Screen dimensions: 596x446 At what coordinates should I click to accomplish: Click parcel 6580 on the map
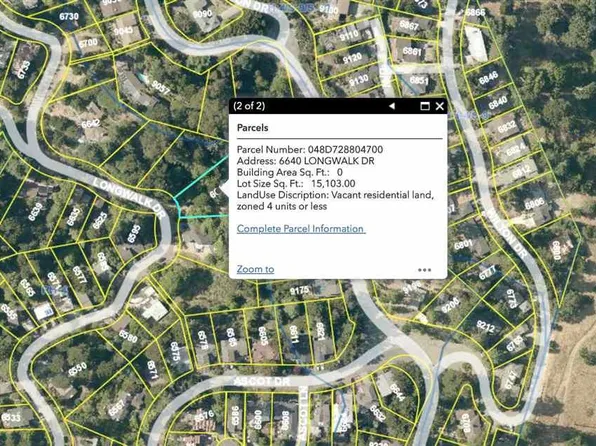click(x=128, y=336)
